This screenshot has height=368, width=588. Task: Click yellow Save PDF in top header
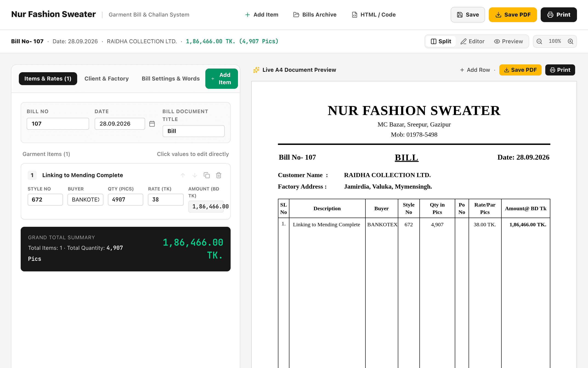(513, 14)
